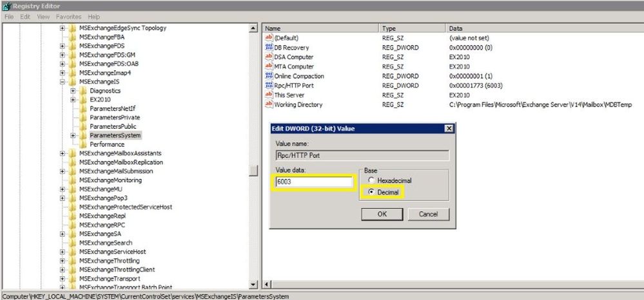Click the (Default) string value icon
Screen dimensions: 644x300
coord(269,38)
